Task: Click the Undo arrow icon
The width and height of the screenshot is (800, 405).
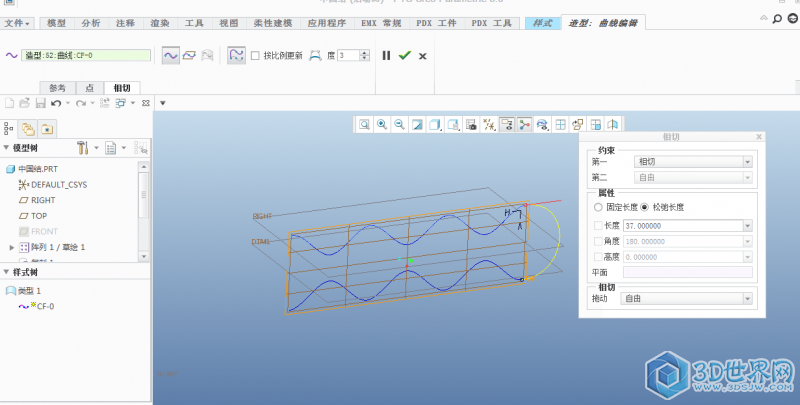Action: coord(56,103)
